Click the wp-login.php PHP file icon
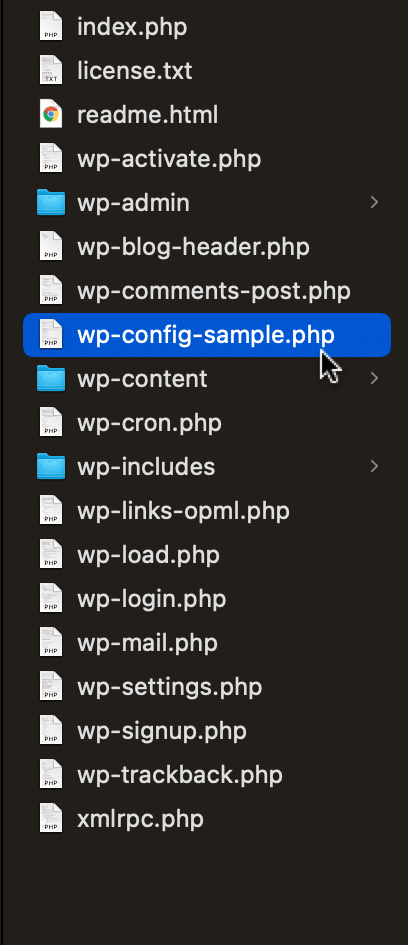 pyautogui.click(x=51, y=598)
